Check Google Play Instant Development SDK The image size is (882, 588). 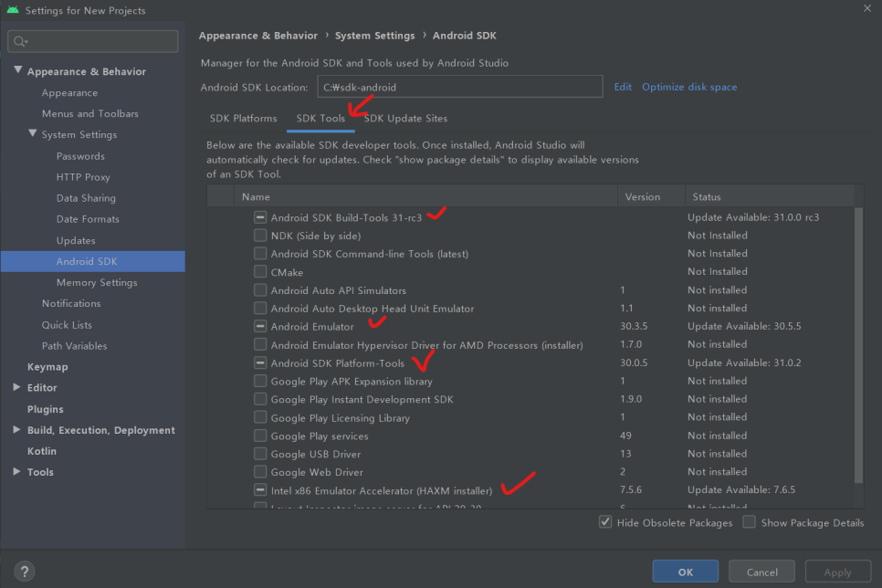(x=260, y=399)
